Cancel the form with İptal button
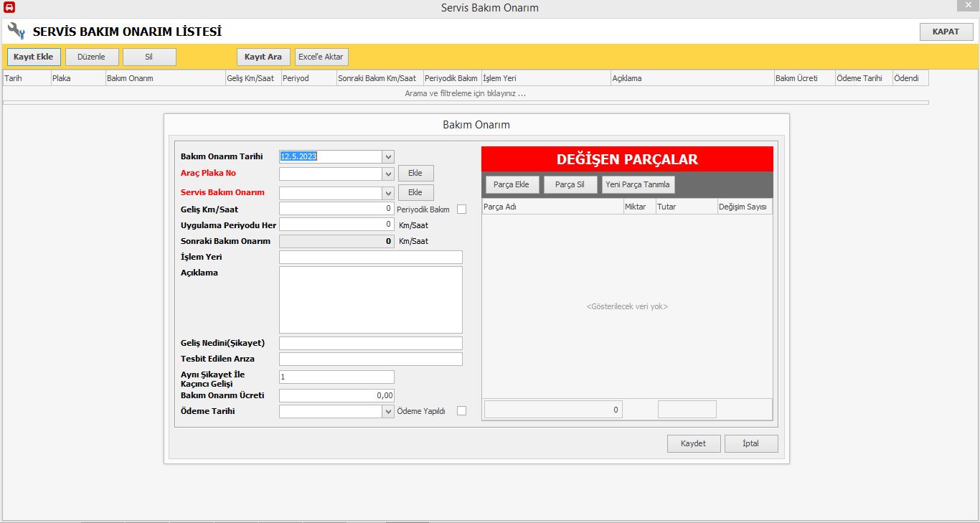Viewport: 980px width, 523px height. point(750,443)
